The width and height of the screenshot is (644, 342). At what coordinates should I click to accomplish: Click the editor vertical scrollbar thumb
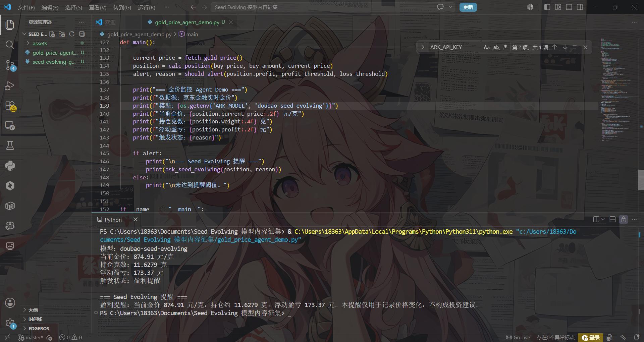pyautogui.click(x=641, y=180)
